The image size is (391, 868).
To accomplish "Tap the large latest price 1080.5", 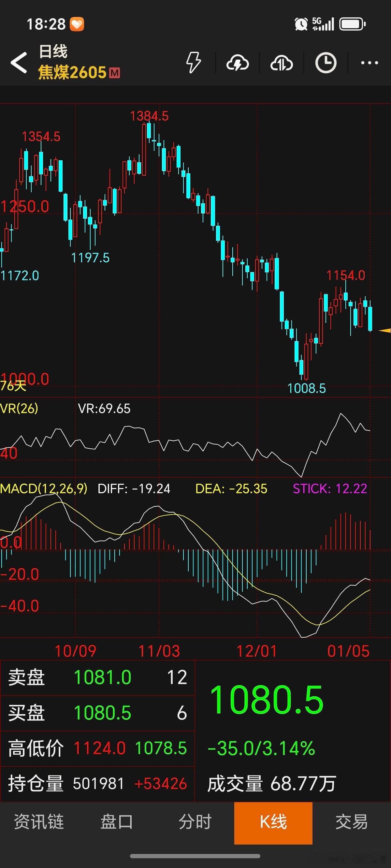I will (x=266, y=700).
